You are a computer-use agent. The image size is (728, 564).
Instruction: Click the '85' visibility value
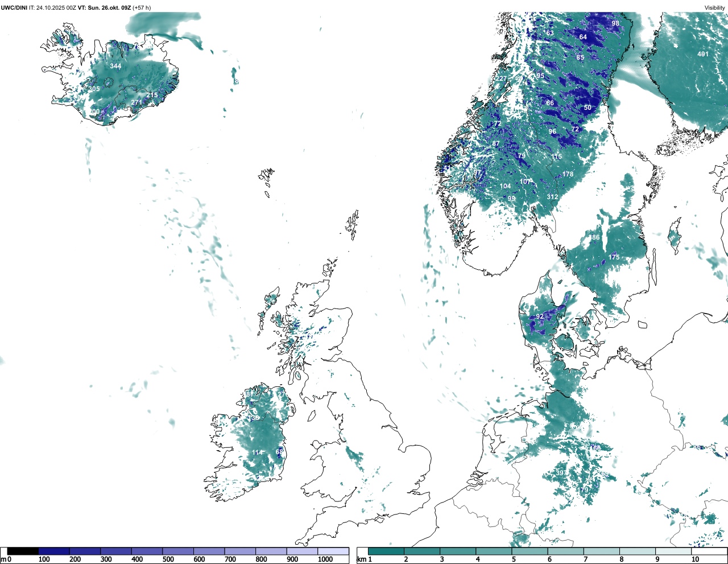tap(580, 57)
